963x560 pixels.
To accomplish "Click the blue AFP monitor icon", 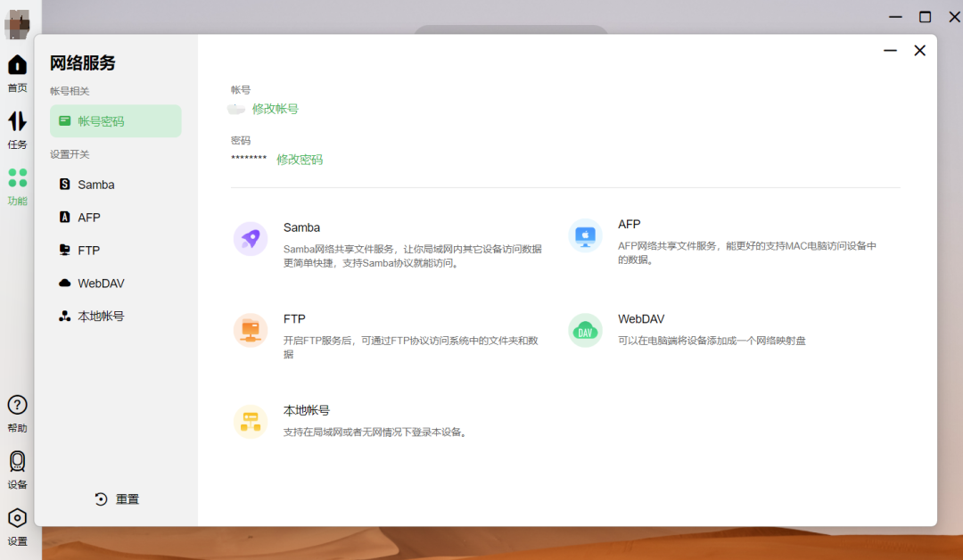I will (585, 235).
